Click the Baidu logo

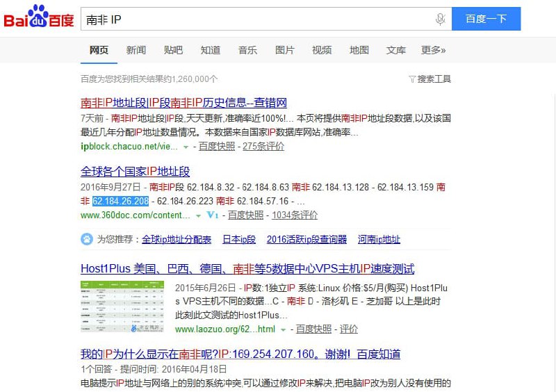click(x=39, y=19)
